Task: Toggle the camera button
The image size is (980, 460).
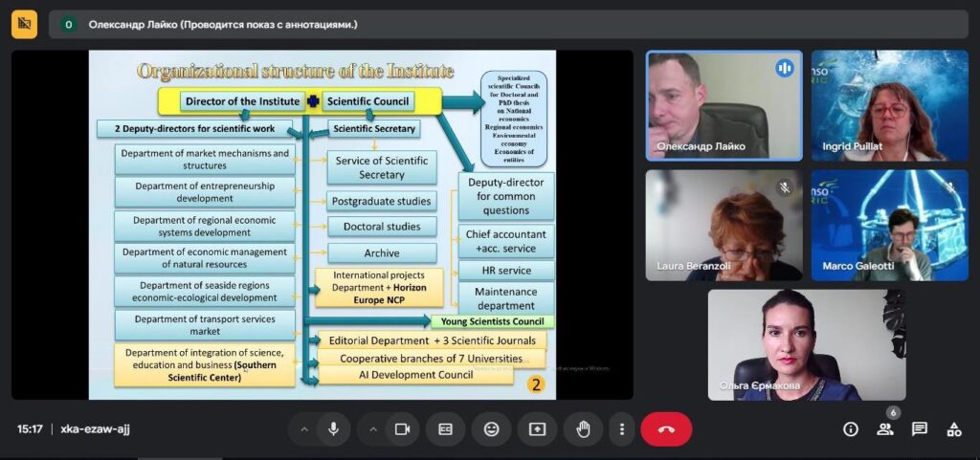Action: tap(402, 429)
